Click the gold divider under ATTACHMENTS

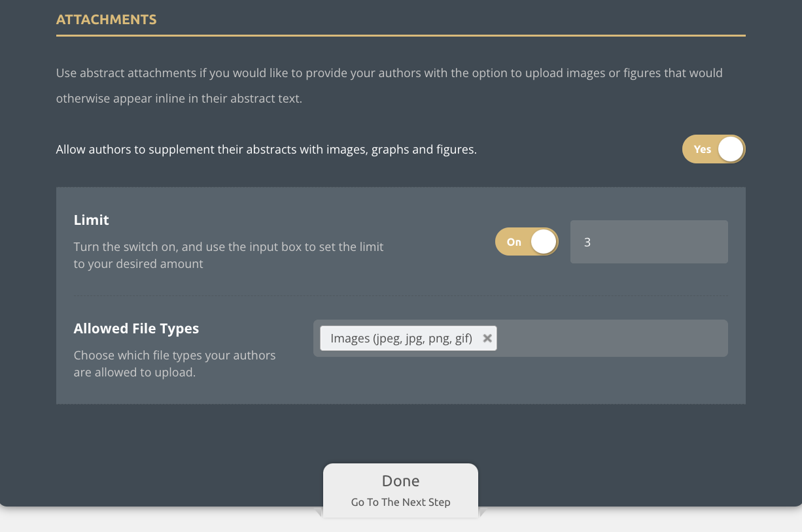tap(400, 35)
